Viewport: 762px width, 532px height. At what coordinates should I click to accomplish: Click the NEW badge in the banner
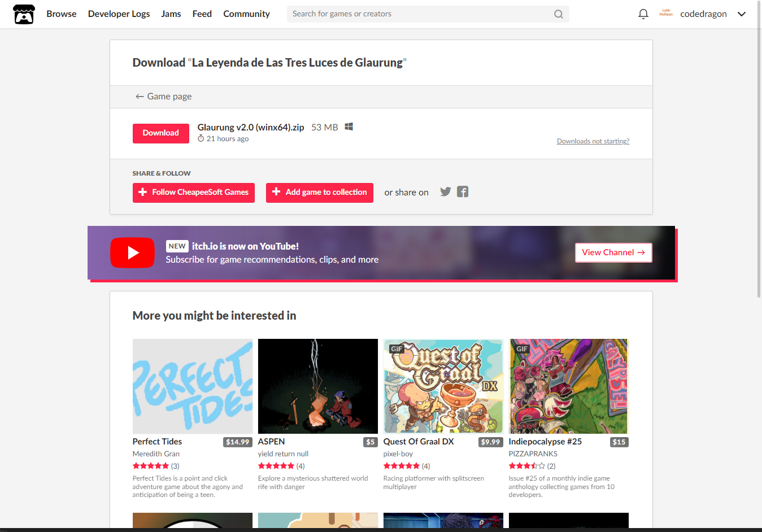click(x=177, y=246)
